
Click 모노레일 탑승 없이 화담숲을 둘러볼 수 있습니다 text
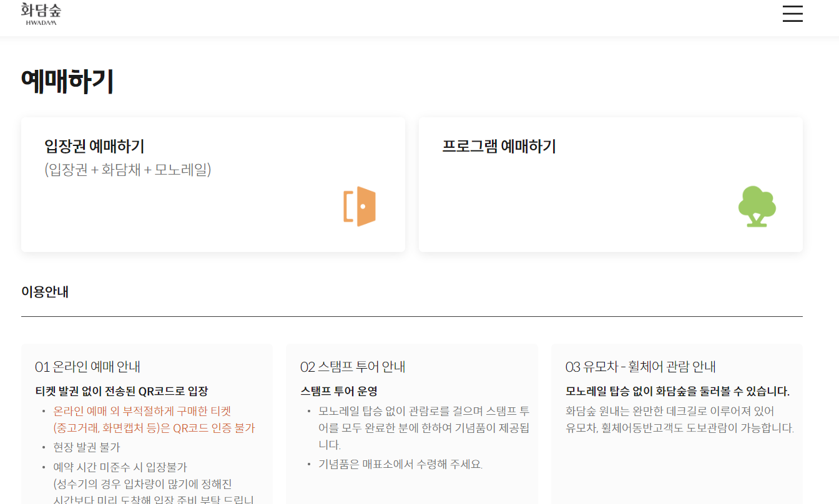click(677, 392)
